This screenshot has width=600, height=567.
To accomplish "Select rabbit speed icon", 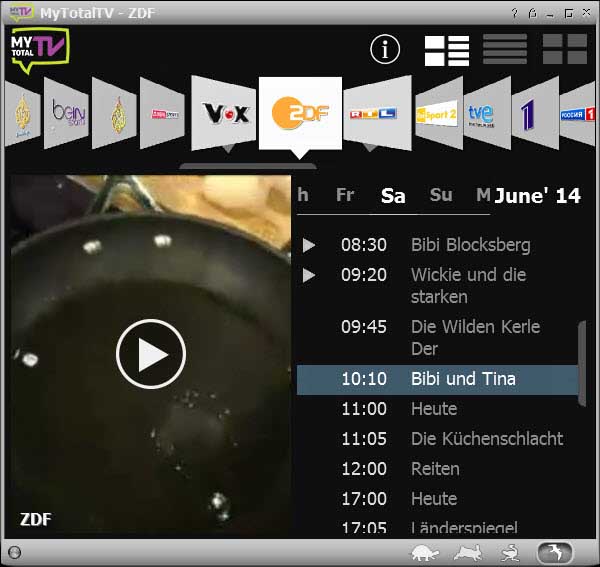I will click(x=468, y=552).
